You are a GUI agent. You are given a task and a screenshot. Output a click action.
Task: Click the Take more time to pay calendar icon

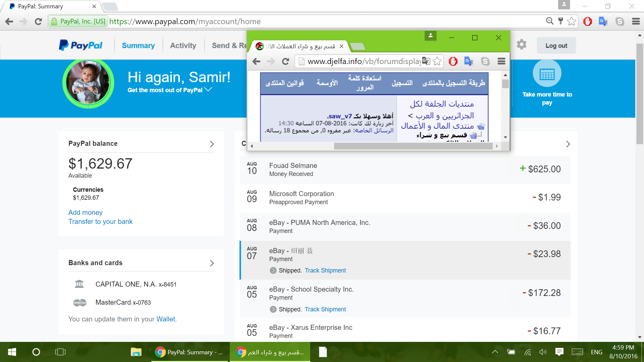click(x=547, y=73)
